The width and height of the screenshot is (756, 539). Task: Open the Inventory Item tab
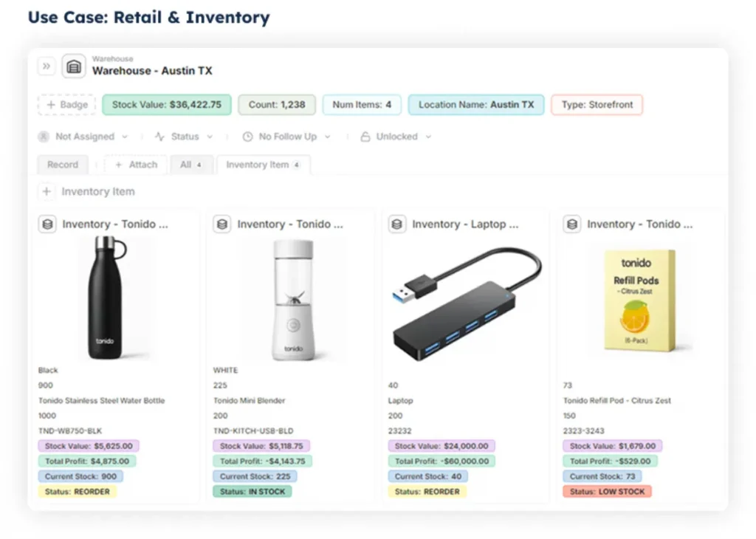(x=263, y=165)
